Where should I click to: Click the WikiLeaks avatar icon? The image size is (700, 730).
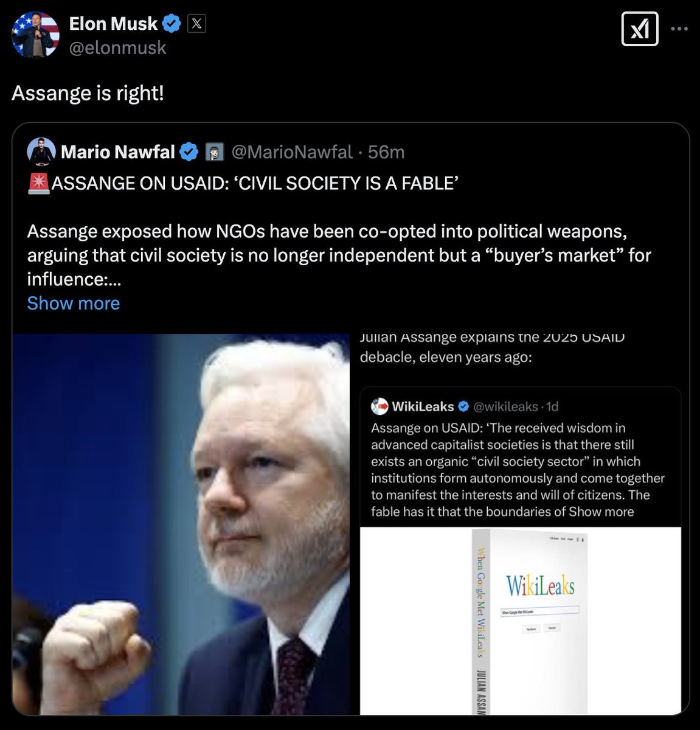(379, 406)
